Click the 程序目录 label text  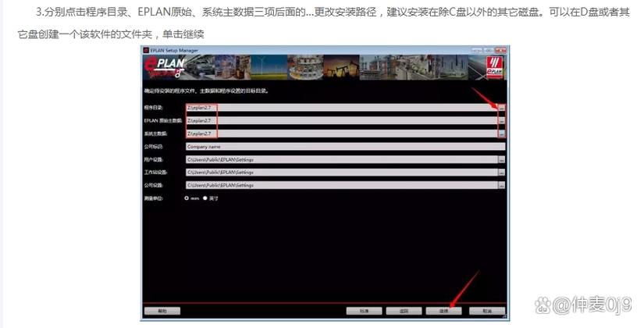point(153,108)
